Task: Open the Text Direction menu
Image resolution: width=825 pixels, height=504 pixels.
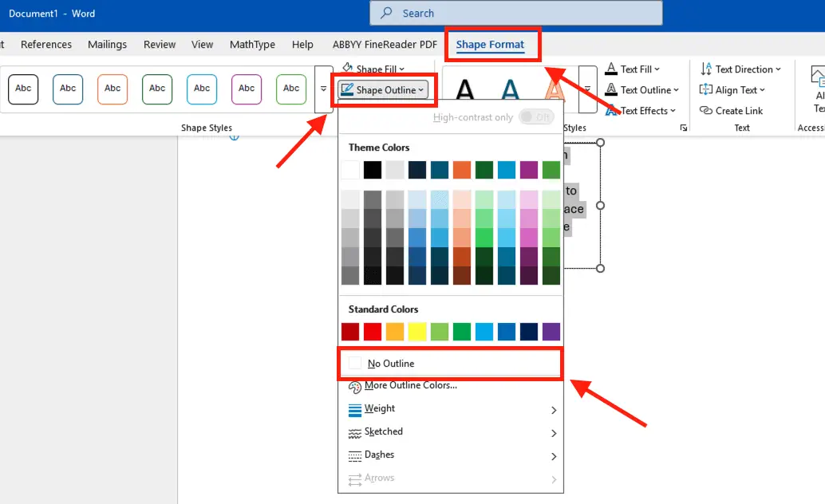Action: coord(740,69)
